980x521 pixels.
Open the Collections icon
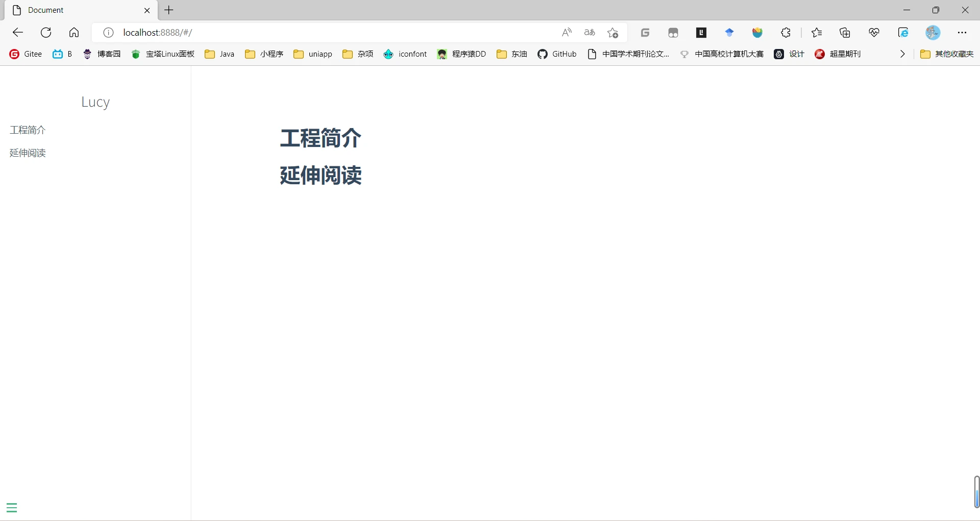click(845, 33)
